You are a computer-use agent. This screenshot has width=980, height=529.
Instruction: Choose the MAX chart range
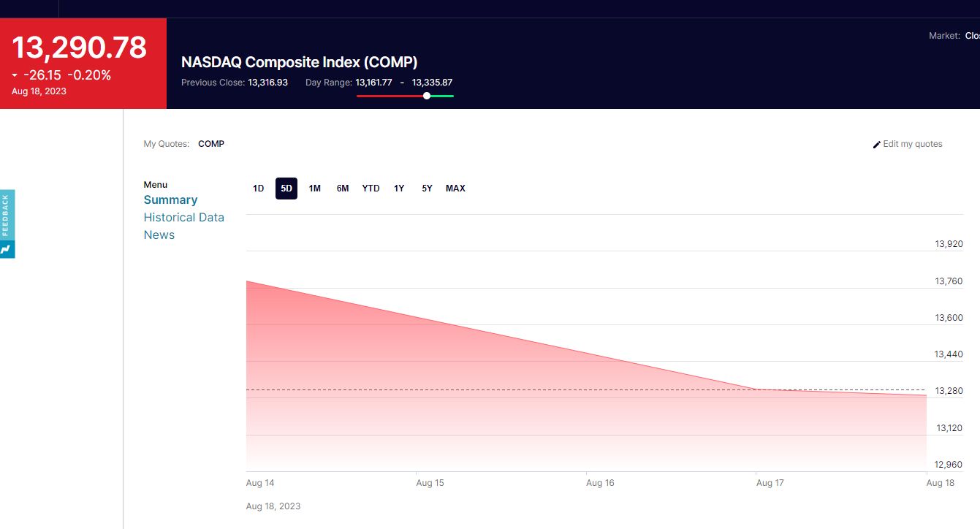click(455, 189)
